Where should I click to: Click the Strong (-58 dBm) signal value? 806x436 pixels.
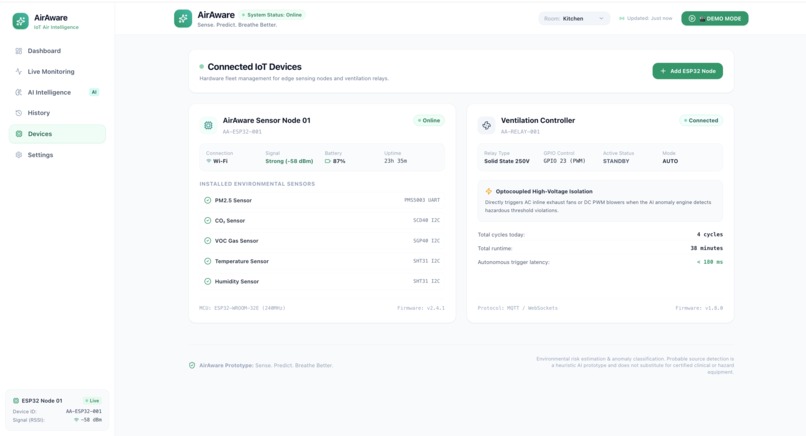click(289, 161)
